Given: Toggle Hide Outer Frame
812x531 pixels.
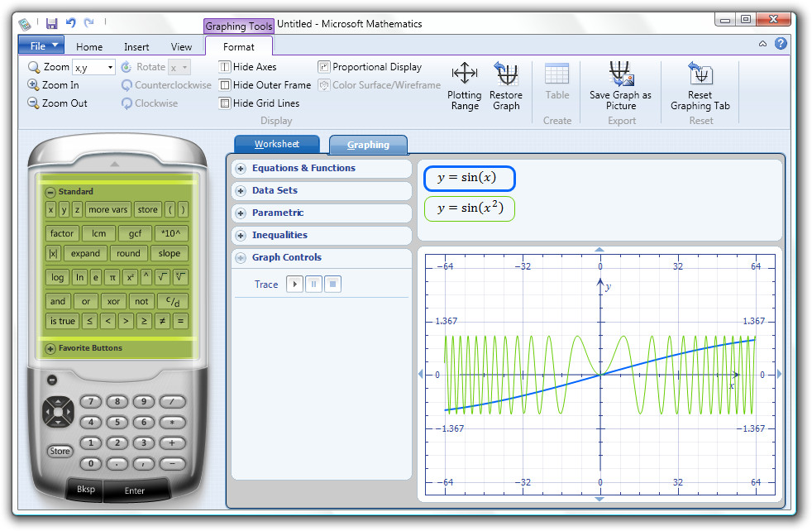Looking at the screenshot, I should coord(265,85).
